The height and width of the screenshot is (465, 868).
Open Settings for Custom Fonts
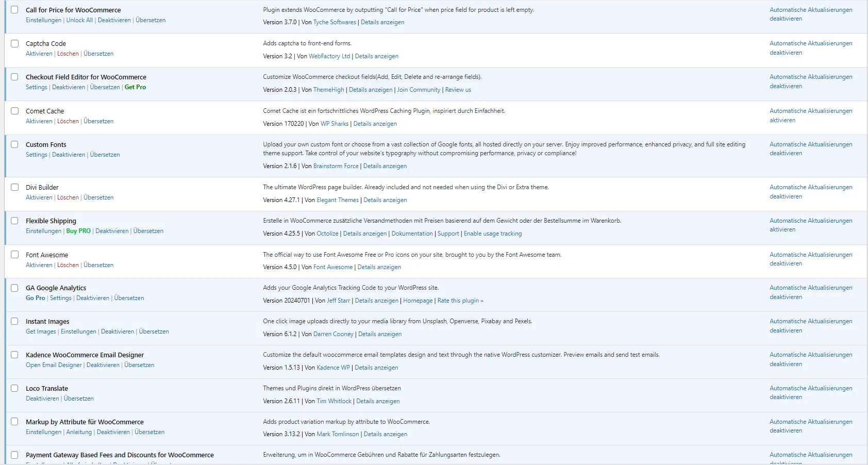pos(37,155)
